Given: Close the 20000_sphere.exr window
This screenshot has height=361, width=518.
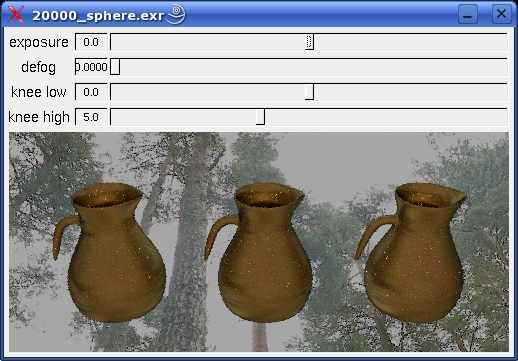Looking at the screenshot, I should click(x=502, y=14).
